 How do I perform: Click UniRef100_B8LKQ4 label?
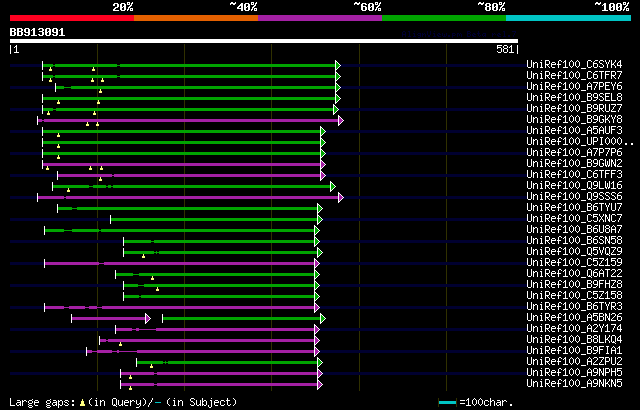coord(574,340)
